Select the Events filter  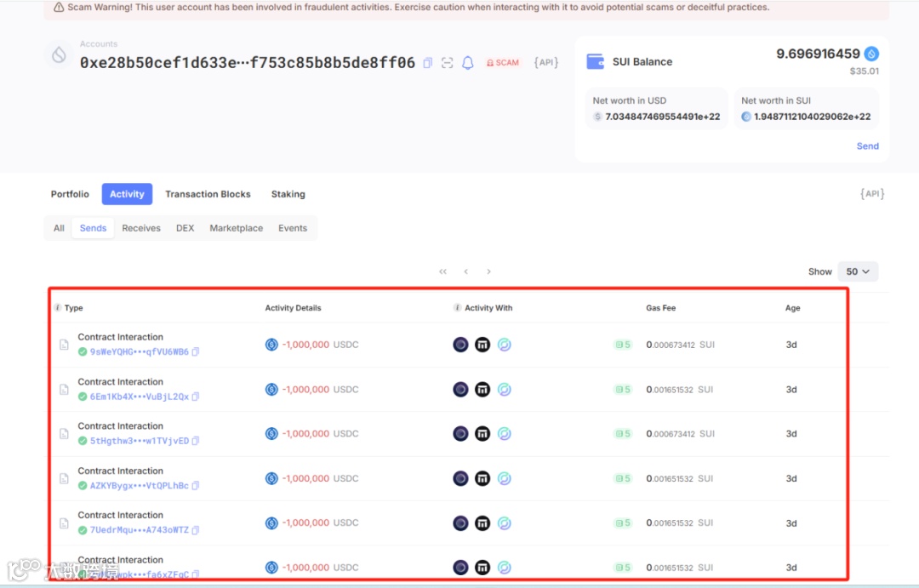pos(293,228)
